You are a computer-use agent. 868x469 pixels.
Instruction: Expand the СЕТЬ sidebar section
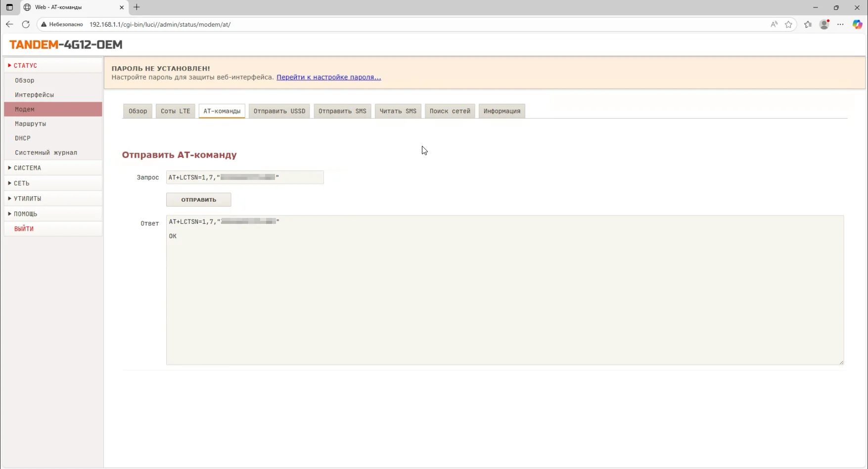coord(22,183)
